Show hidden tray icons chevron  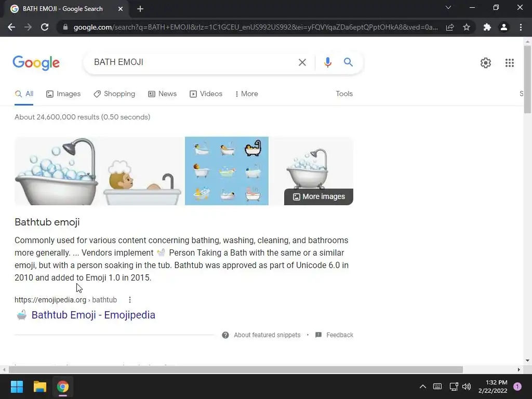coord(423,387)
